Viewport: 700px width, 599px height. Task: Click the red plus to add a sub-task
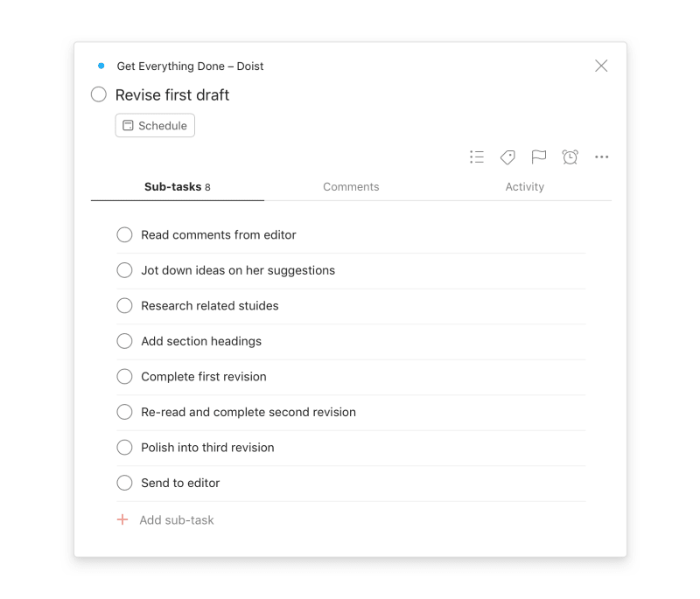[x=122, y=519]
